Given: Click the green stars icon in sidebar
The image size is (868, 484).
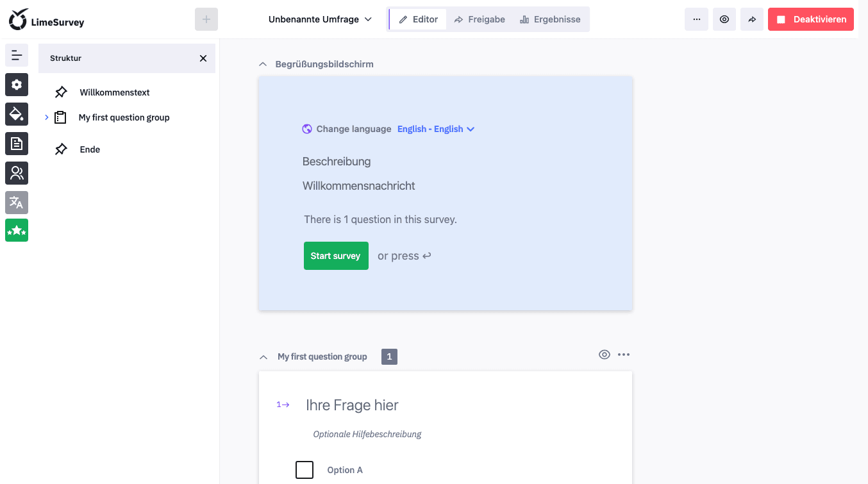Looking at the screenshot, I should pos(17,230).
